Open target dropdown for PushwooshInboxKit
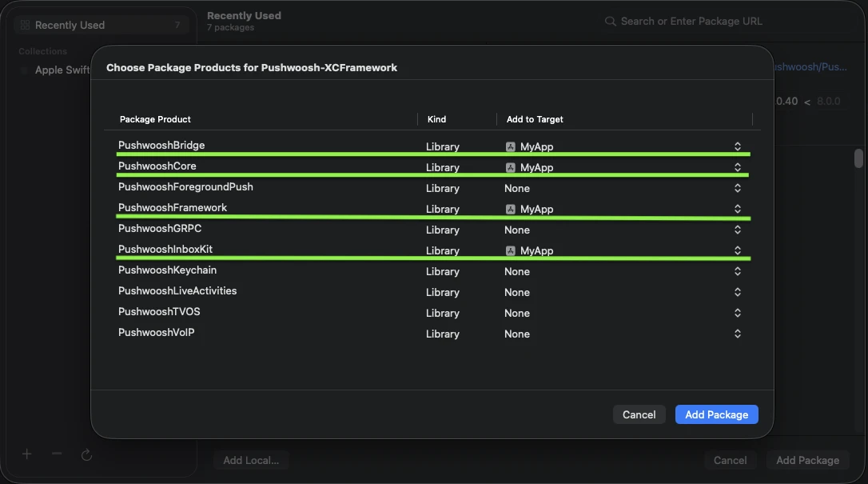Image resolution: width=868 pixels, height=484 pixels. [738, 250]
